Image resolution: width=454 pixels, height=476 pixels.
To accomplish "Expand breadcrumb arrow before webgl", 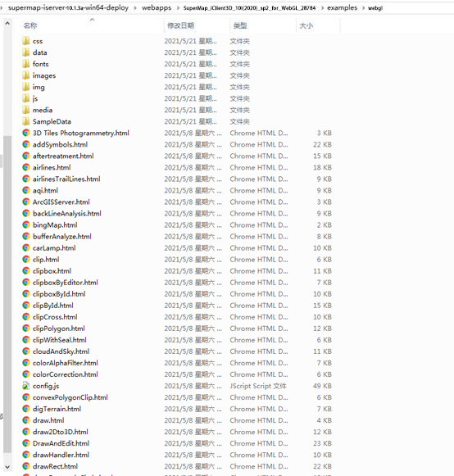I will 363,8.
